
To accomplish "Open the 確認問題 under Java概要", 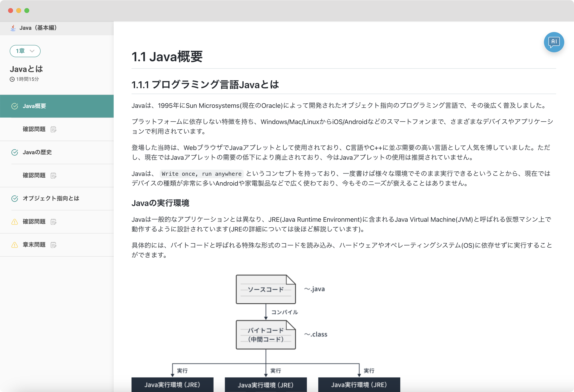I will [34, 129].
